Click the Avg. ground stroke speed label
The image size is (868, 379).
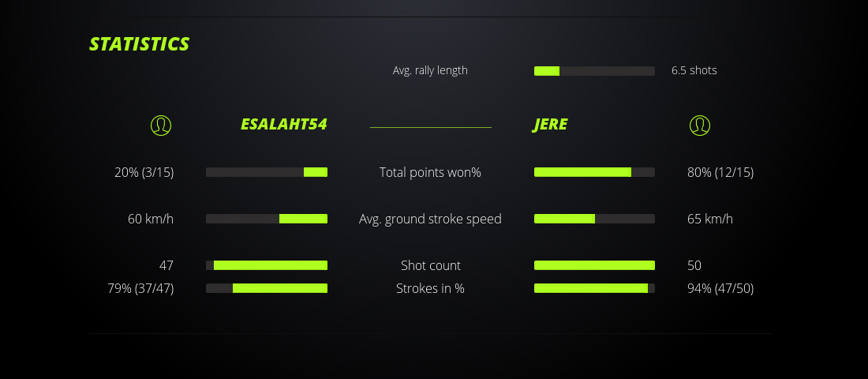click(x=430, y=219)
